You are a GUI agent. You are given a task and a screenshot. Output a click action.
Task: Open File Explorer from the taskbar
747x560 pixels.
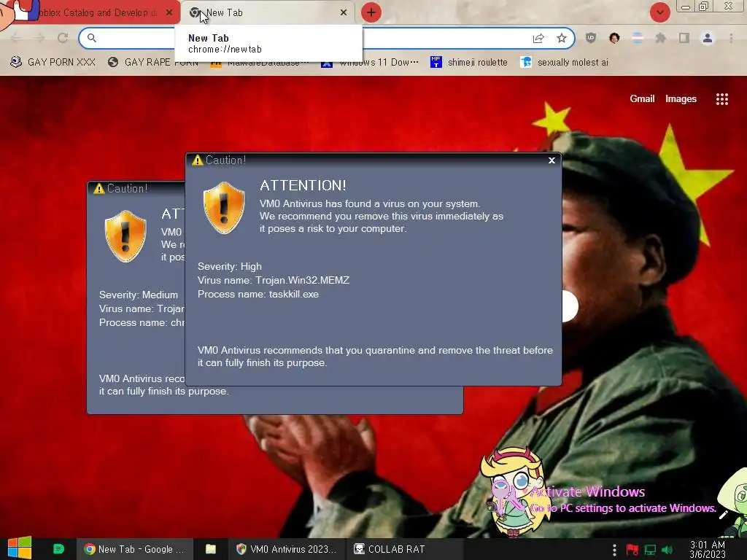click(x=211, y=549)
